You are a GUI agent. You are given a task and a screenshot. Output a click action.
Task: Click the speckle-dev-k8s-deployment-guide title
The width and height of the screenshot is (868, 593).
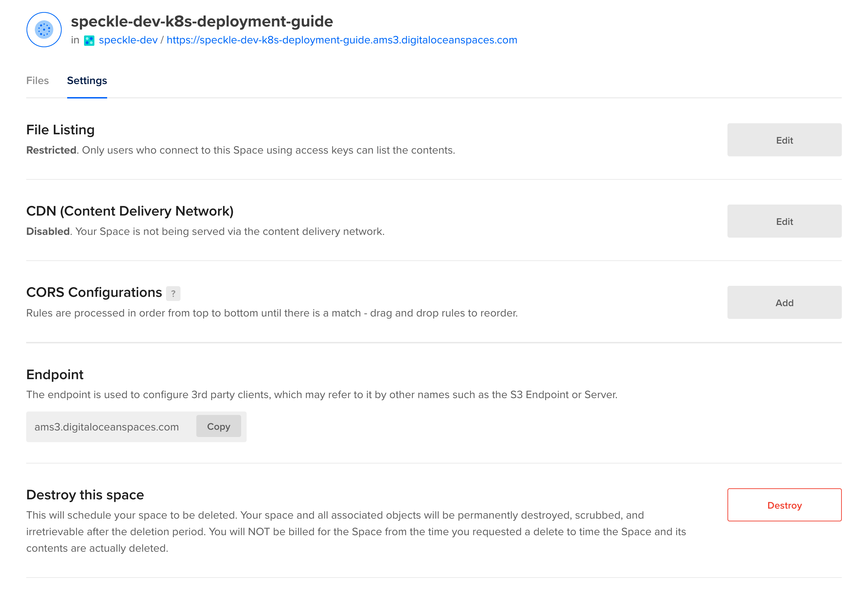point(202,21)
